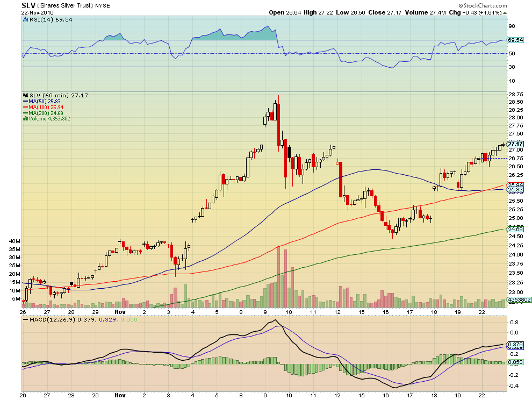Click the RSI axis label 30
Screen dimensions: 532x400
pyautogui.click(x=512, y=67)
